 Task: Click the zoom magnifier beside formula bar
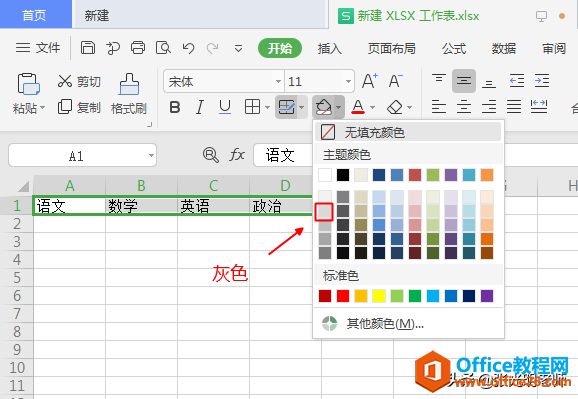pos(211,155)
